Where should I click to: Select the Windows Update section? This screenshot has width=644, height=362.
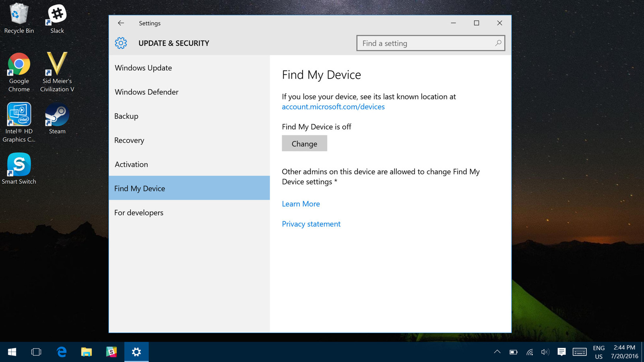[x=143, y=68]
